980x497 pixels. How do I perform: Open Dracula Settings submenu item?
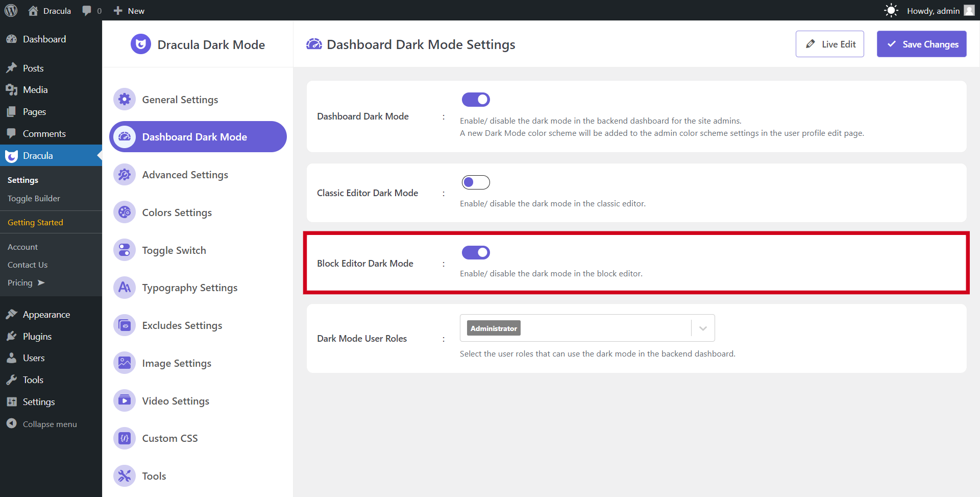tap(23, 180)
